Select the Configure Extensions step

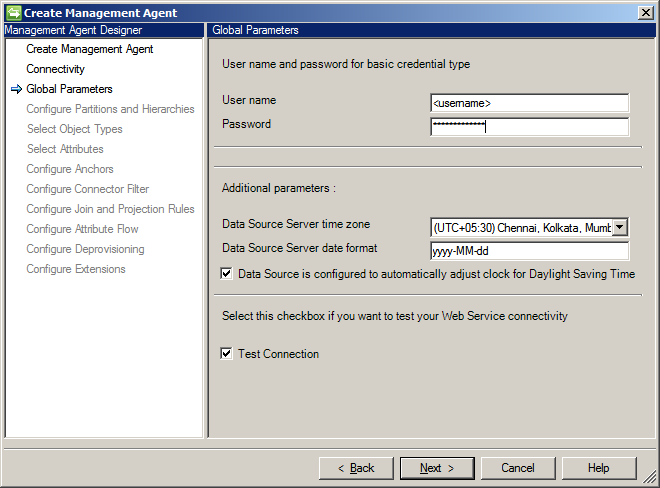pyautogui.click(x=76, y=269)
